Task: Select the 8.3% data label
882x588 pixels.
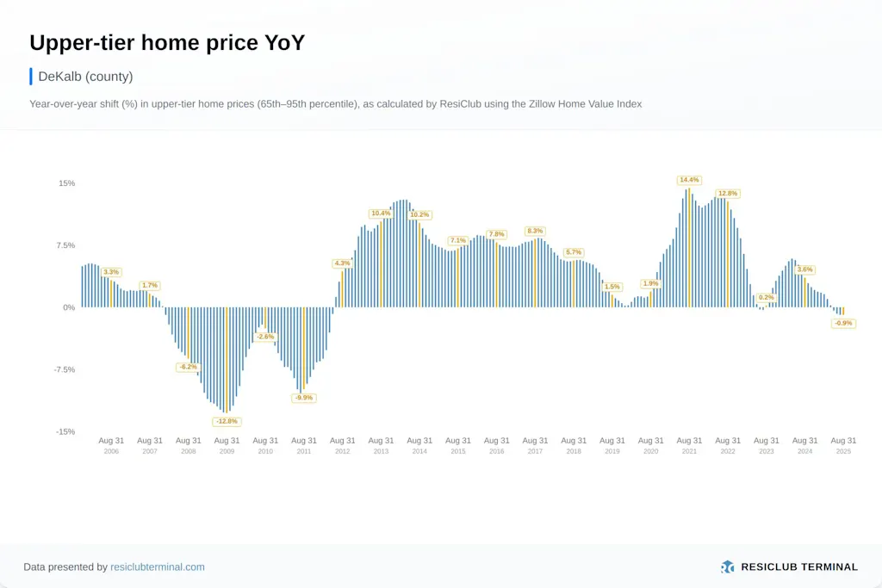Action: click(535, 231)
